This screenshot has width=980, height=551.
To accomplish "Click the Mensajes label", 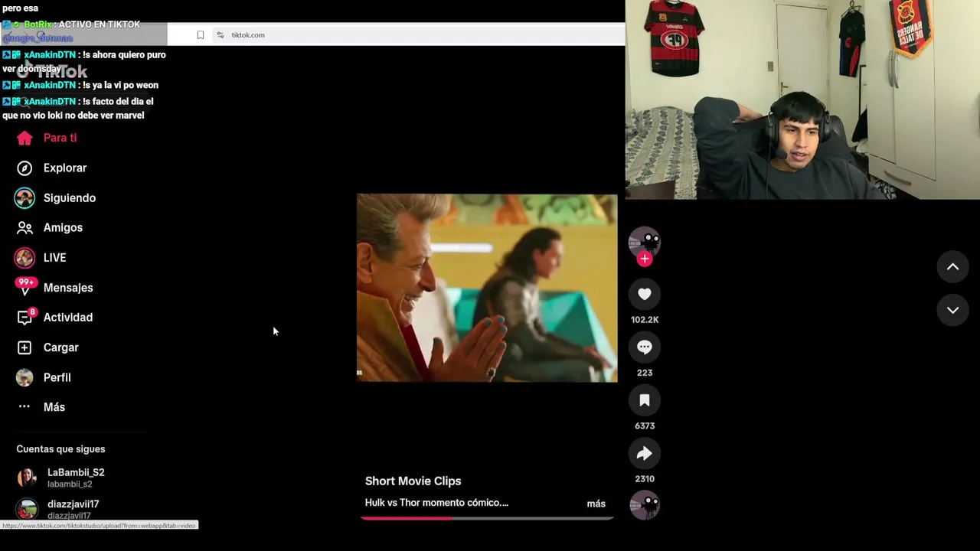I will point(68,288).
